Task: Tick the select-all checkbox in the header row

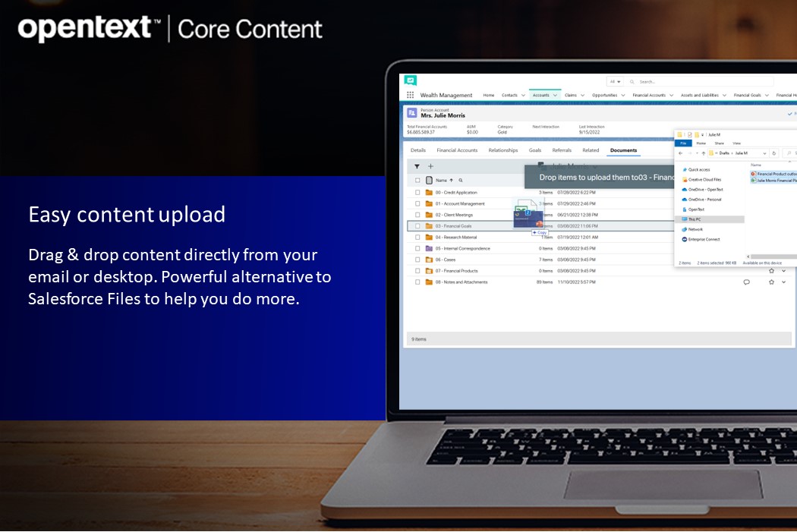Action: click(x=417, y=180)
